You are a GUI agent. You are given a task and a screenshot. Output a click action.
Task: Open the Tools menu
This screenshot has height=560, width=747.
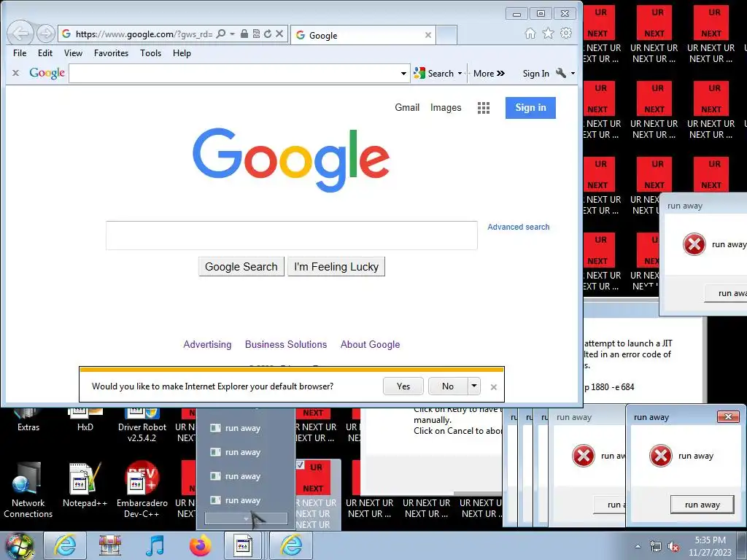pos(150,52)
